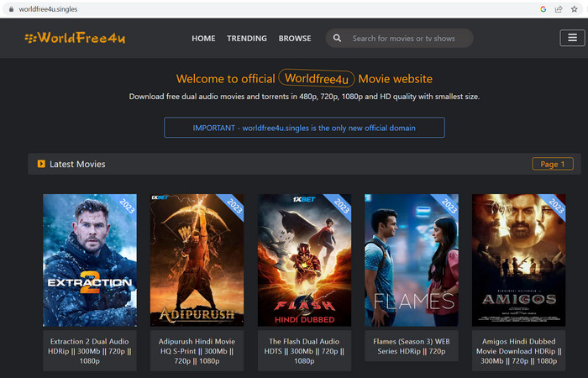588x378 pixels.
Task: View site info via padlock icon
Action: 11,9
